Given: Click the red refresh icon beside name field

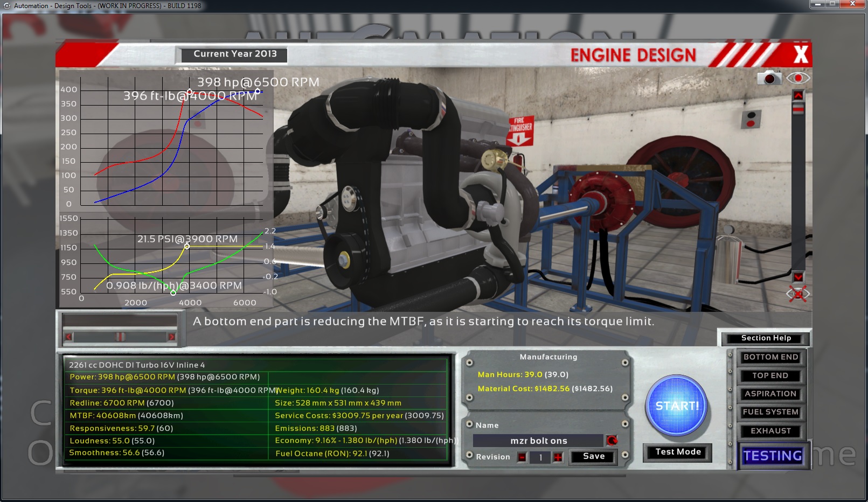Looking at the screenshot, I should [x=612, y=441].
